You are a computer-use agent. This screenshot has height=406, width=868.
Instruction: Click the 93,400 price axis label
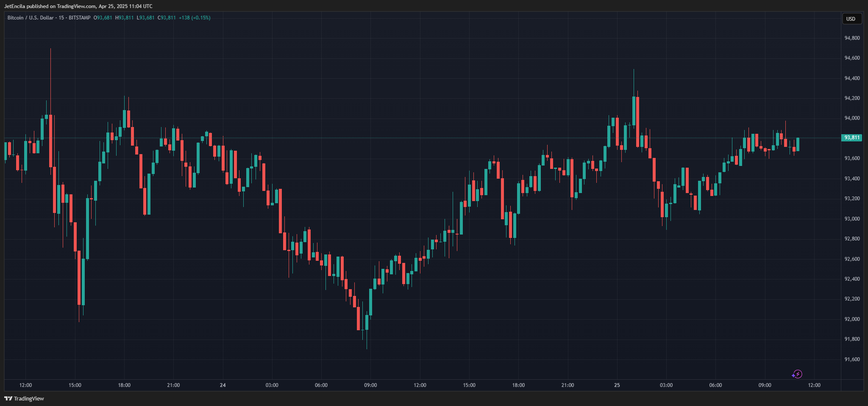click(852, 179)
